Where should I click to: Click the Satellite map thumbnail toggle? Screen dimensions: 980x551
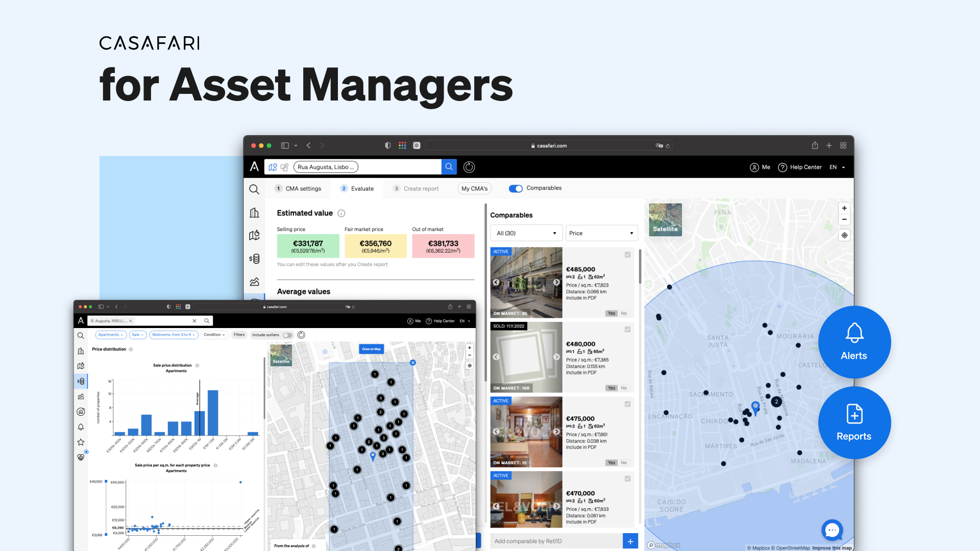click(665, 219)
